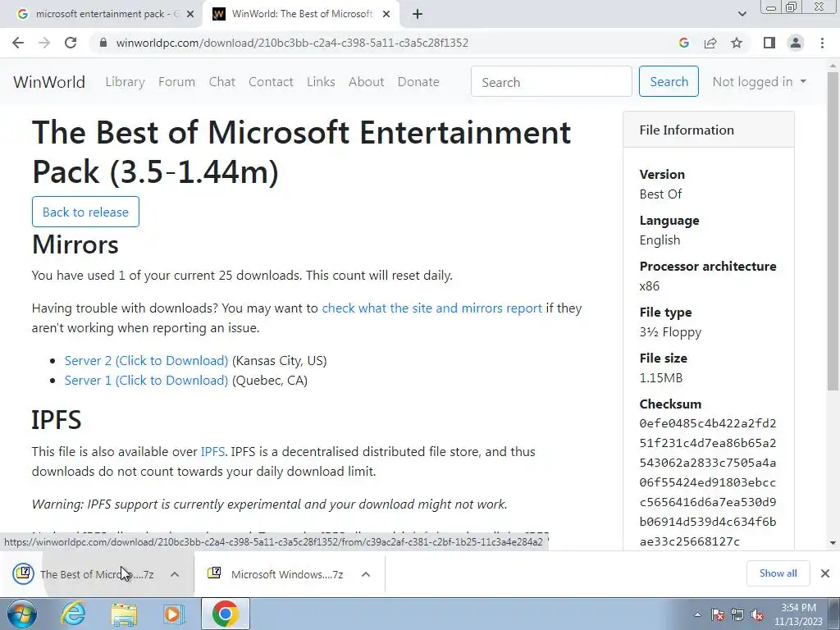Click the Chrome taskbar icon
The height and width of the screenshot is (630, 840).
click(225, 614)
